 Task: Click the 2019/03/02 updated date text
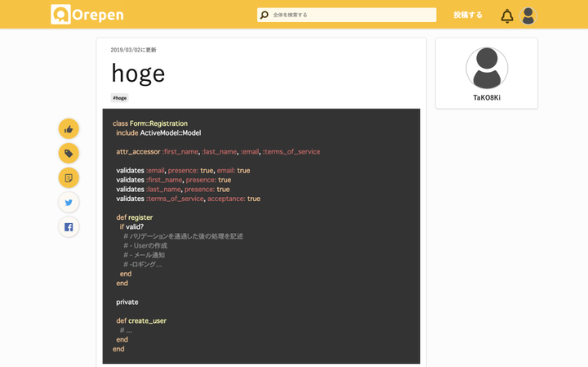133,50
